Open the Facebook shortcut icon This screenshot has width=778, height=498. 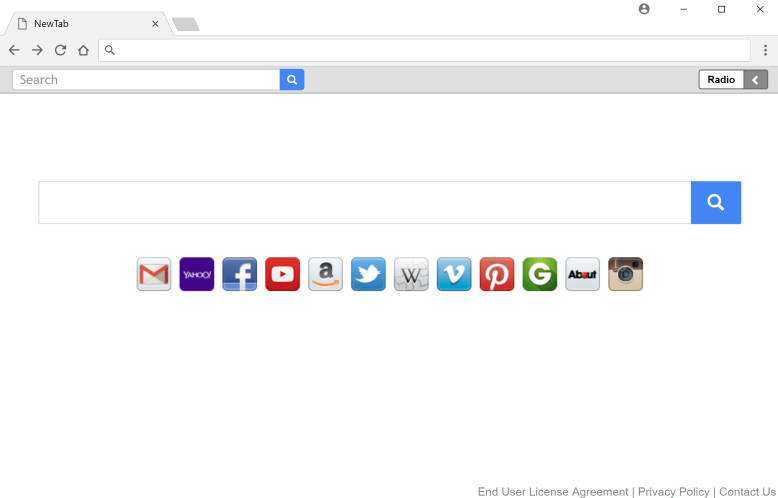pyautogui.click(x=240, y=274)
